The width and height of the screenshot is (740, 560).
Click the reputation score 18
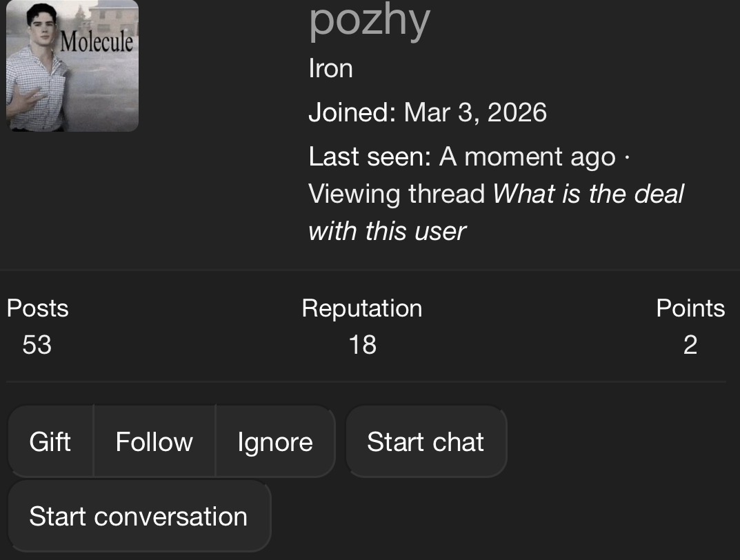pos(363,345)
